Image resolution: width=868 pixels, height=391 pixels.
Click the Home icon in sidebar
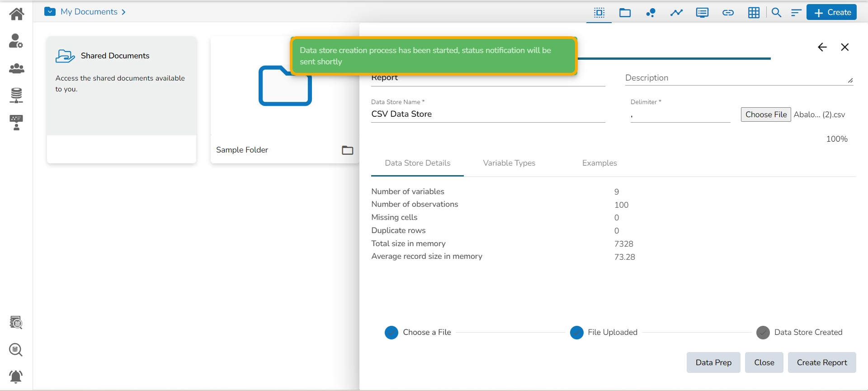tap(17, 14)
